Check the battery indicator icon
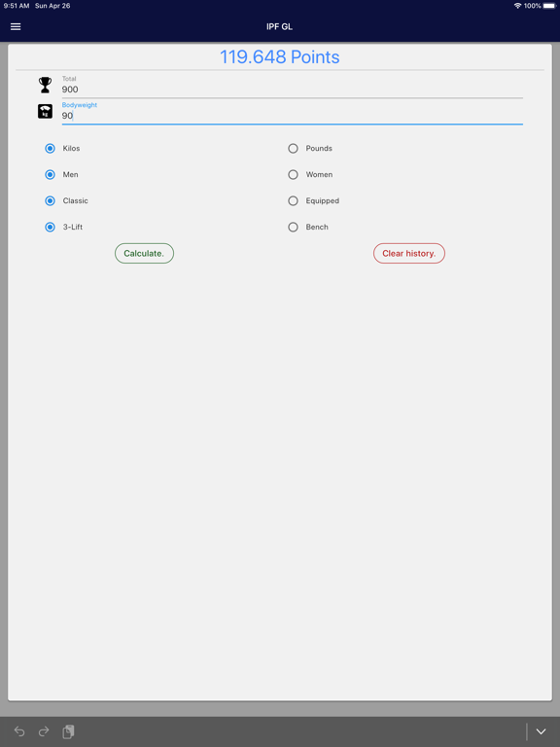This screenshot has height=747, width=560. [549, 6]
